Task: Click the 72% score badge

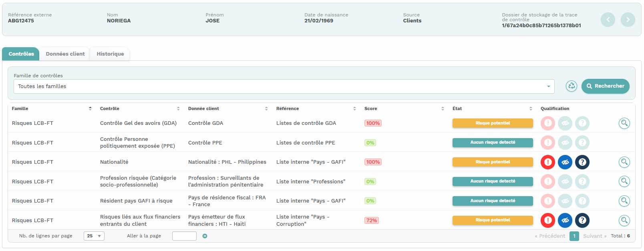Action: [x=372, y=221]
